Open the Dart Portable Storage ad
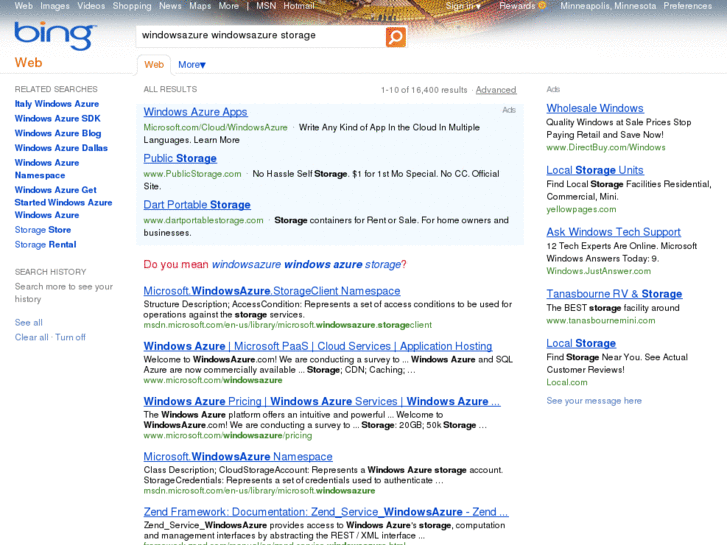727x545 pixels. tap(197, 205)
